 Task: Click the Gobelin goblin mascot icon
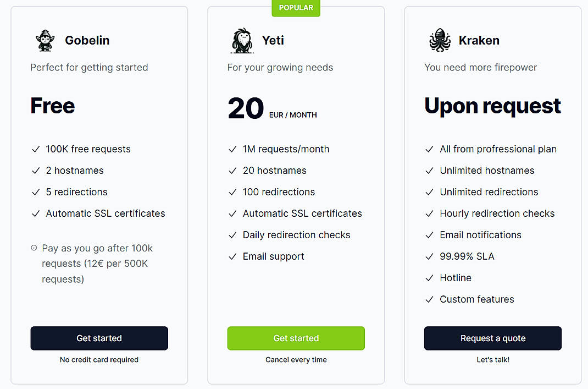coord(45,40)
